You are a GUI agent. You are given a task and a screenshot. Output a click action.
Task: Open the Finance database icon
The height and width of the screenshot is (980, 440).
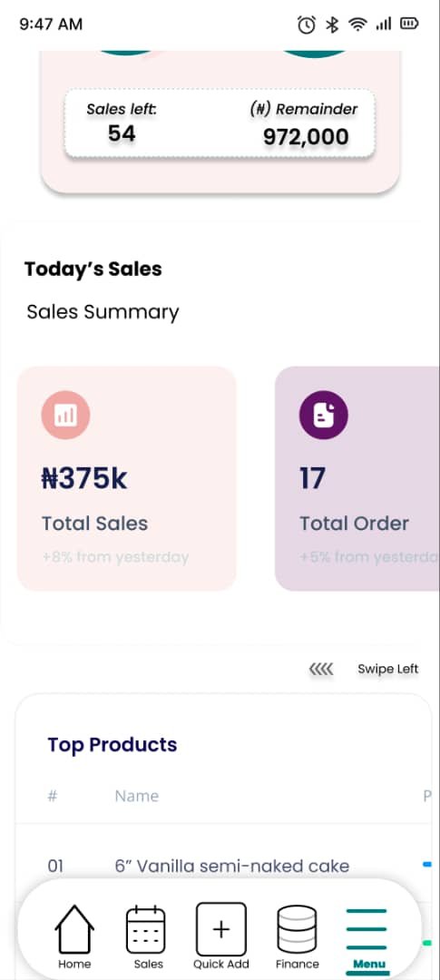tap(297, 929)
